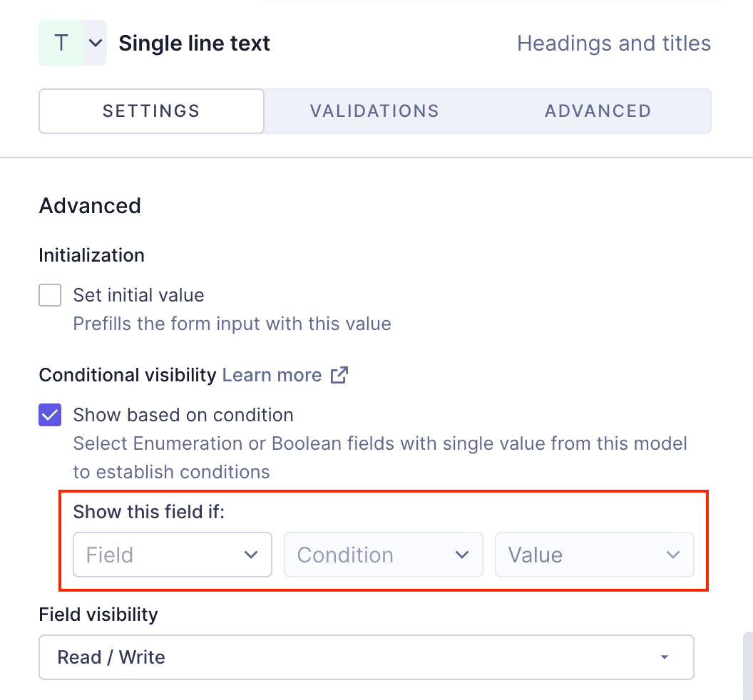Click the Conditional visibility heading
The image size is (753, 700).
click(128, 374)
